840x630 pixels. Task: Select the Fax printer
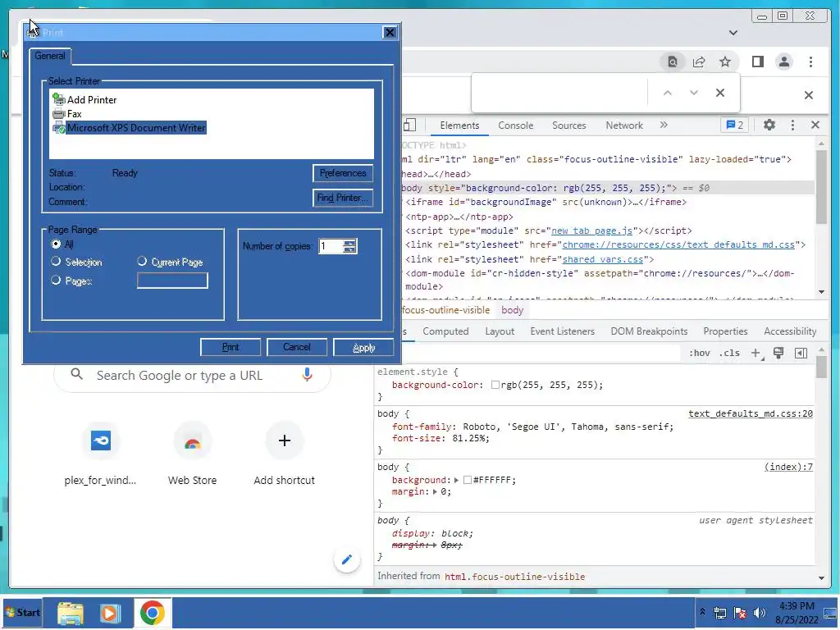click(x=67, y=113)
